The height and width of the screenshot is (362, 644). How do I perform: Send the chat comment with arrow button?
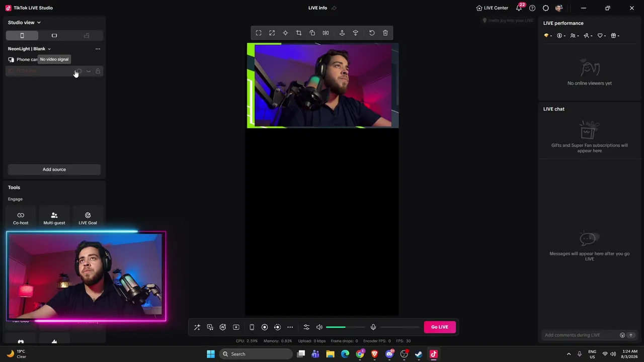click(630, 335)
